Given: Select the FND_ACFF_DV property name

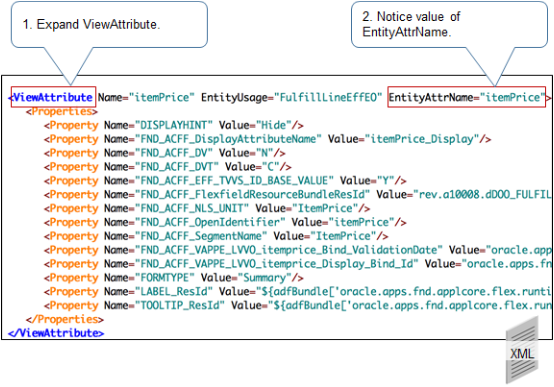Looking at the screenshot, I should click(x=174, y=153).
